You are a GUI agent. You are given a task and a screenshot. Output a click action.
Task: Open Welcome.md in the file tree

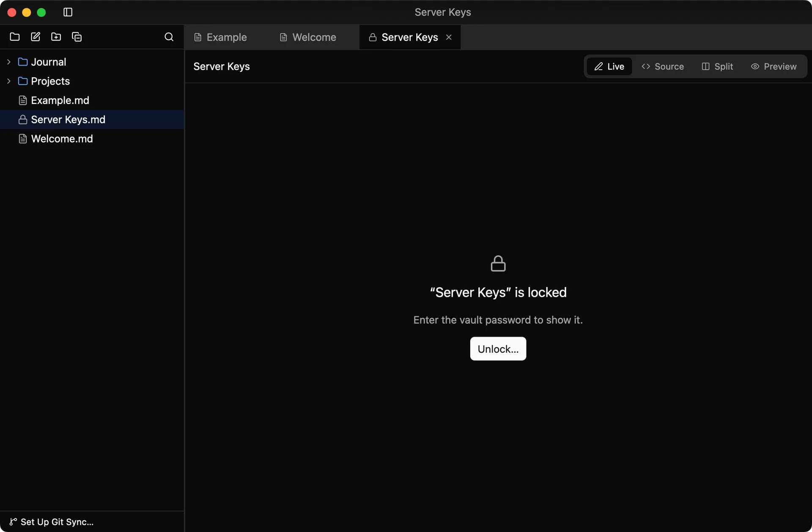click(x=92, y=139)
